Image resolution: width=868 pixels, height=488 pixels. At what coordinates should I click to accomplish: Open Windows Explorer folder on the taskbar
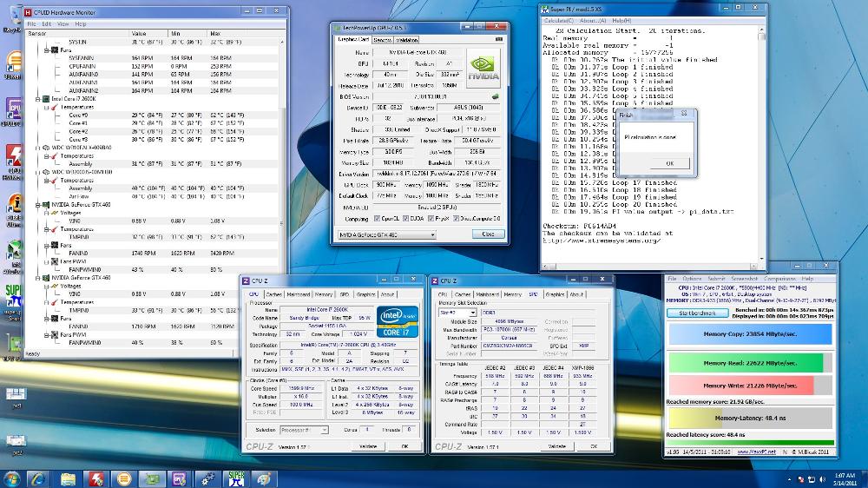(x=68, y=478)
